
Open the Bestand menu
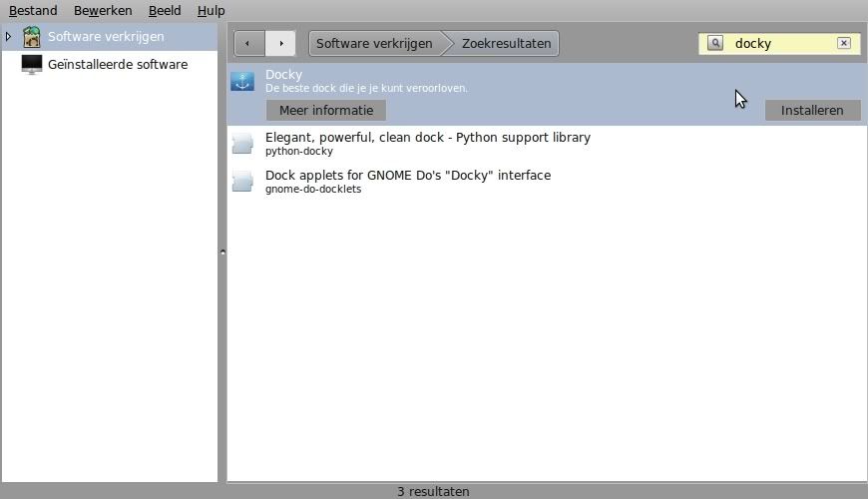[x=33, y=11]
